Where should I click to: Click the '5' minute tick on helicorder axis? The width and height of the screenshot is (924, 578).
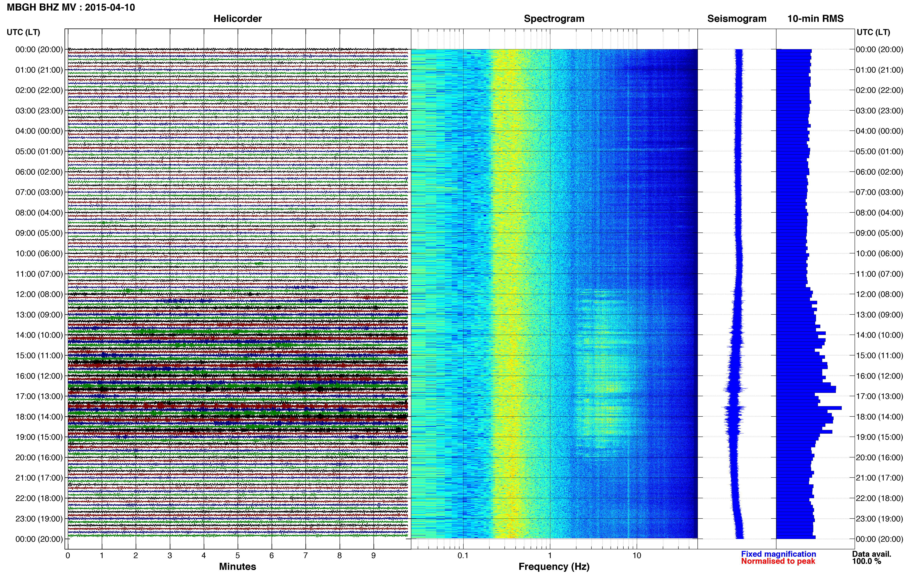click(x=238, y=555)
